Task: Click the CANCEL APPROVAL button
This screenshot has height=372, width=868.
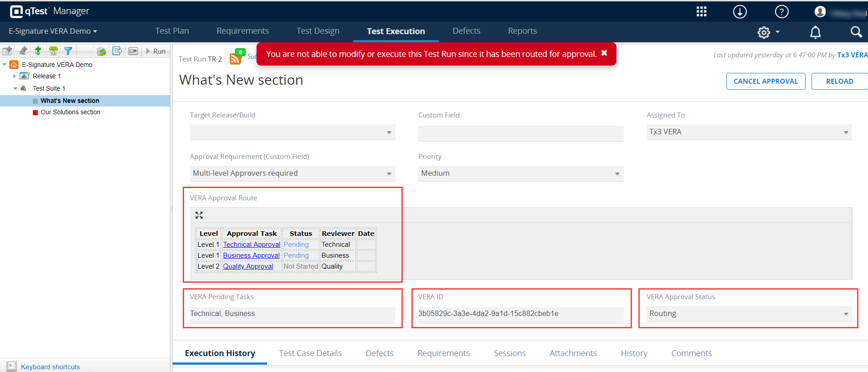Action: tap(765, 82)
